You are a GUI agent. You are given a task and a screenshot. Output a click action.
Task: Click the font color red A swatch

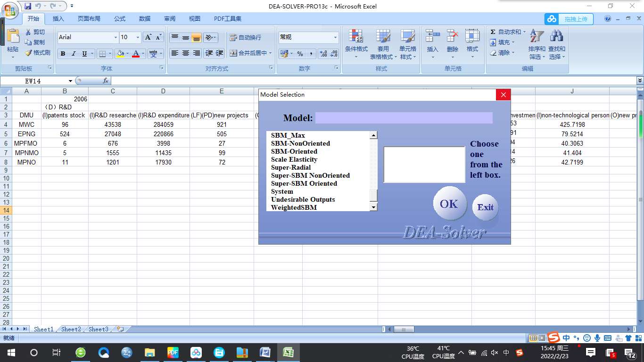coord(136,54)
